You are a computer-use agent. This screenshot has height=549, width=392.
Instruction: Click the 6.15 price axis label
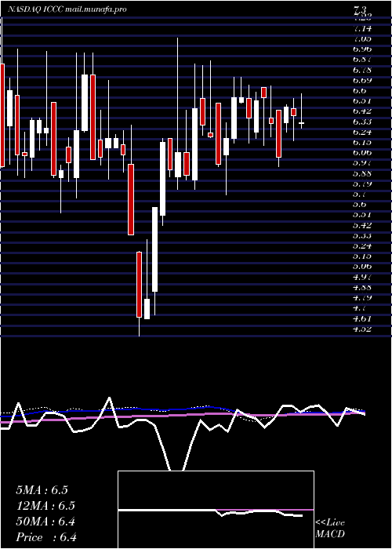click(x=362, y=143)
